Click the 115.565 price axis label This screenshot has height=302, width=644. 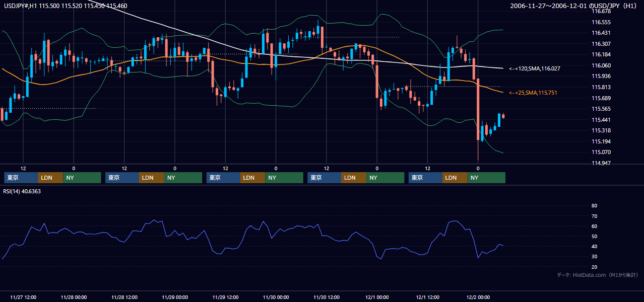pos(601,109)
